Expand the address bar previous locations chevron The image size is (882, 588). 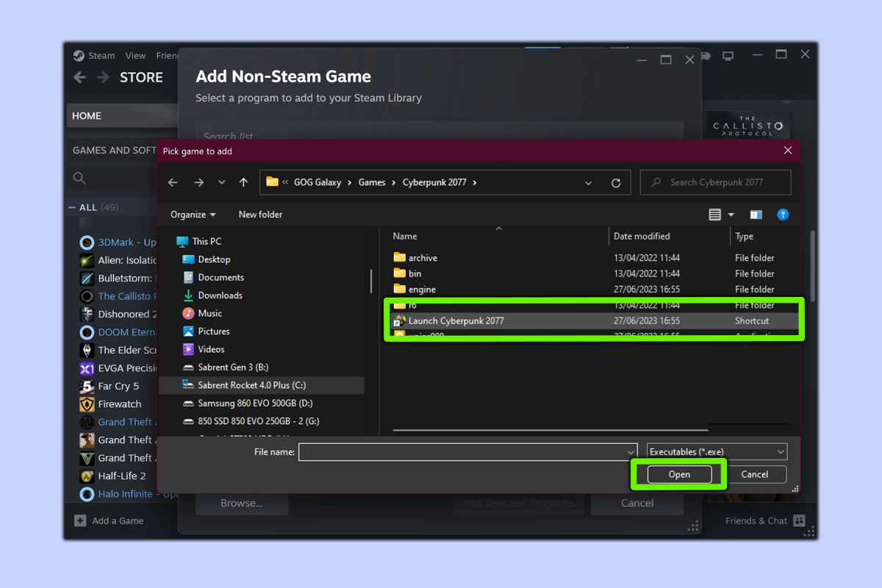(x=588, y=182)
